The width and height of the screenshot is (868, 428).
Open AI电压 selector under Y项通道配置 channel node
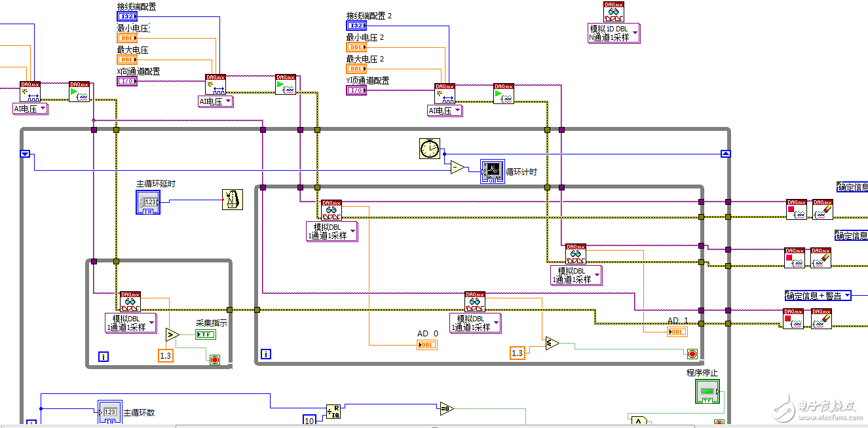[445, 111]
